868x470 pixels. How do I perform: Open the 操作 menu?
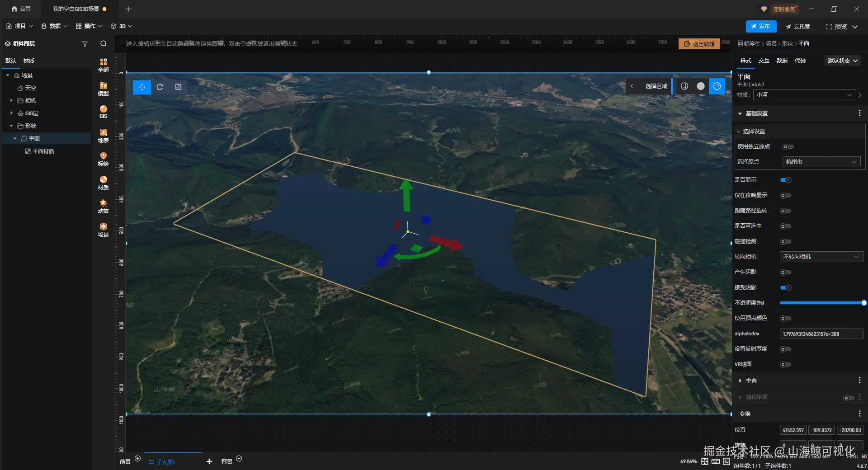[89, 26]
